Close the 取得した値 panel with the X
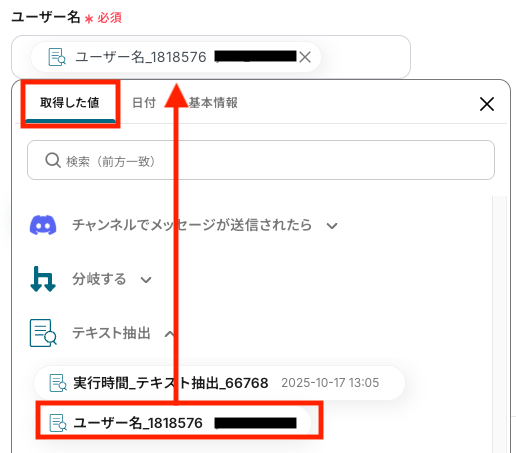Screen dimensions: 516x453 [x=487, y=104]
